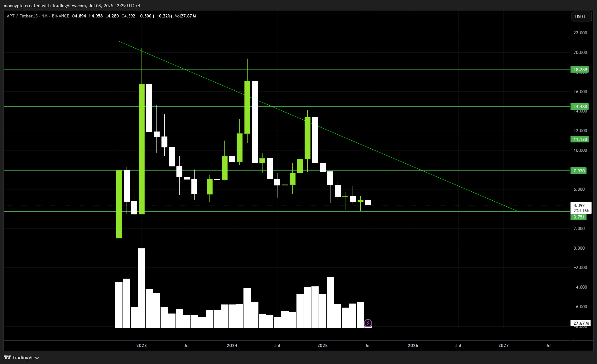Click the -4.000 price axis value
597x364 pixels.
click(x=580, y=287)
